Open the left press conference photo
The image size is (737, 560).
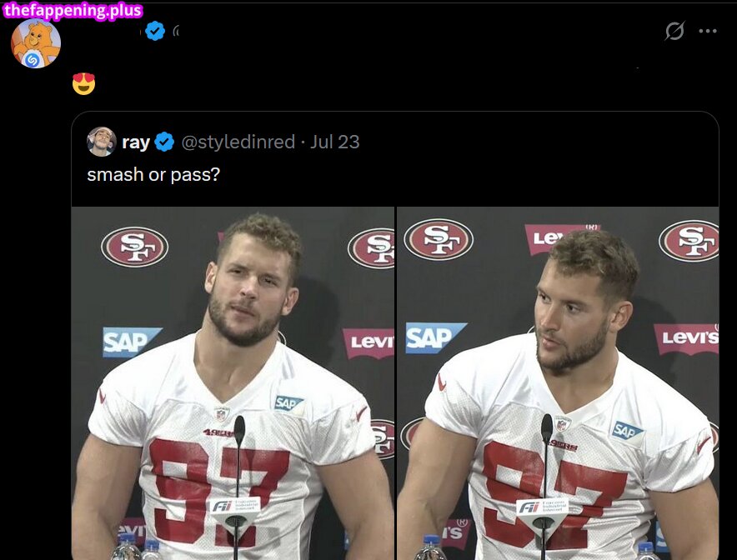pos(233,383)
